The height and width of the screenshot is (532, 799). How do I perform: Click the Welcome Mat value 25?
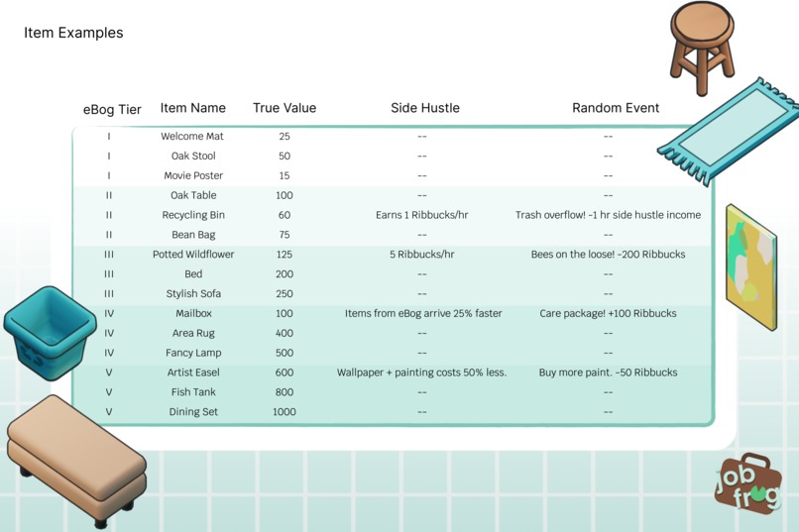pyautogui.click(x=285, y=136)
